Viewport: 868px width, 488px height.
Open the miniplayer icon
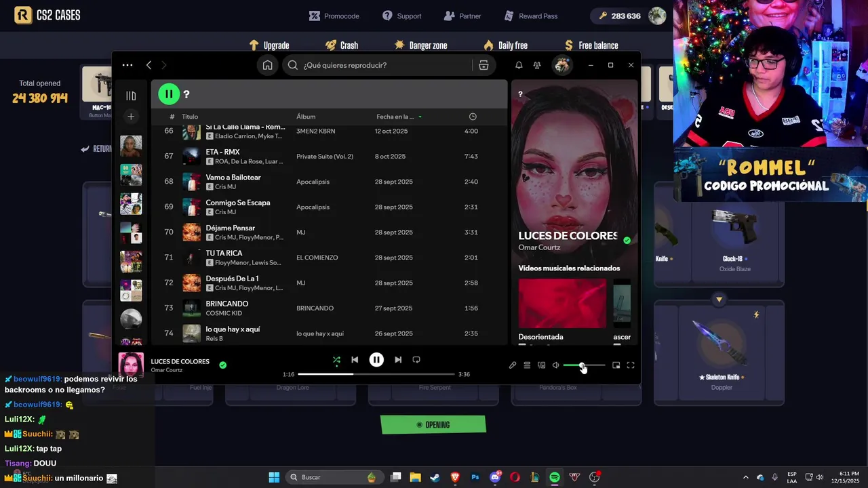pos(616,365)
